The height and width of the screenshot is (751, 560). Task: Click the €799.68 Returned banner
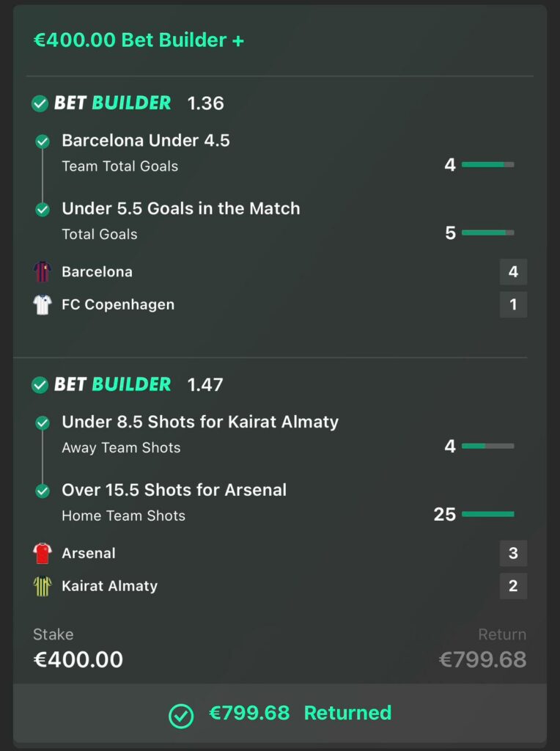(280, 714)
